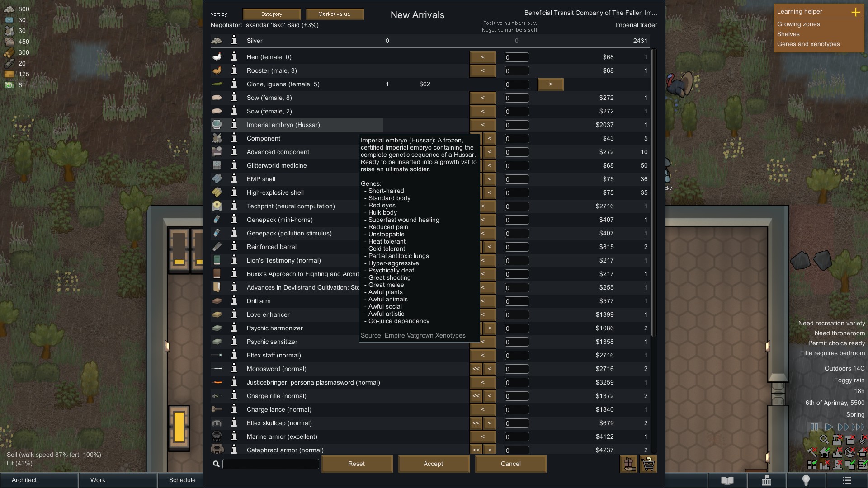Image resolution: width=868 pixels, height=488 pixels.
Task: Click the silver resource icon showing 800
Action: [9, 9]
